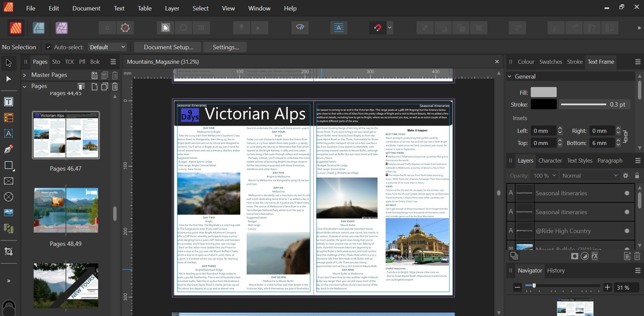
Task: Collapse the General section
Action: (510, 77)
